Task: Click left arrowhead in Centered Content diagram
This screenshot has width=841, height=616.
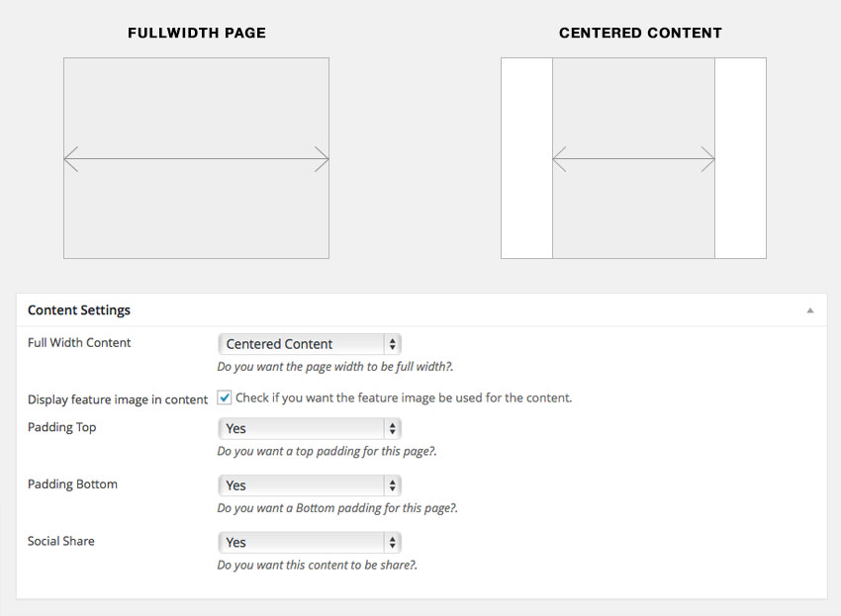Action: 558,158
